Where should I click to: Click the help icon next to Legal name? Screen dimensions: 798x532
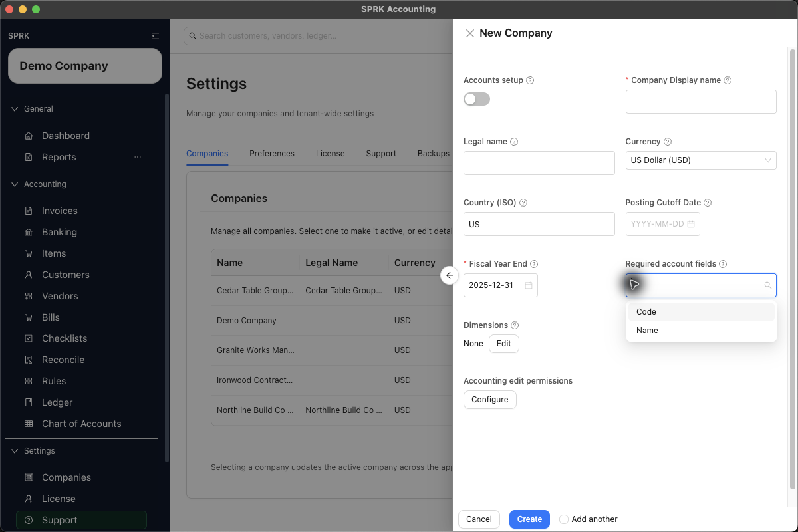point(514,142)
